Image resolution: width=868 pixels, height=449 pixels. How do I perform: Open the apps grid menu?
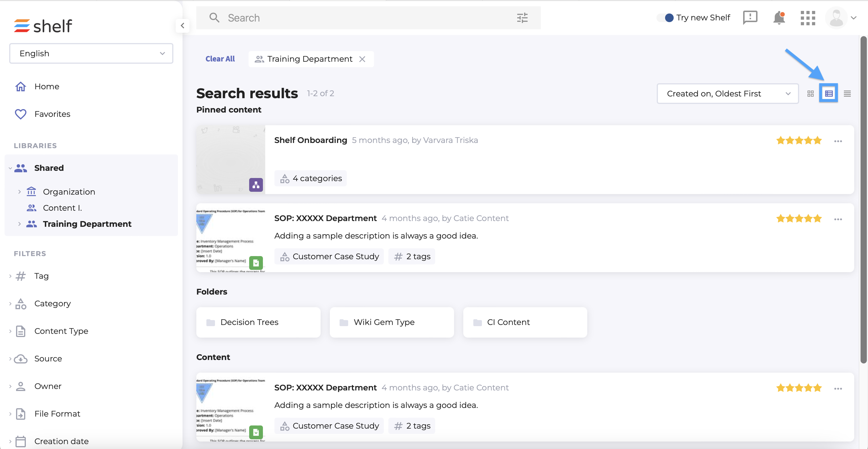coord(808,18)
